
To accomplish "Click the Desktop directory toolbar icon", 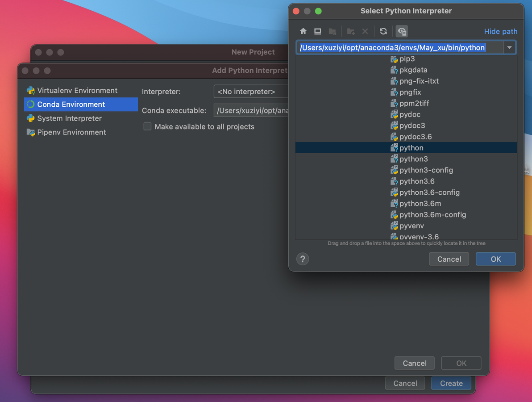I will [318, 31].
